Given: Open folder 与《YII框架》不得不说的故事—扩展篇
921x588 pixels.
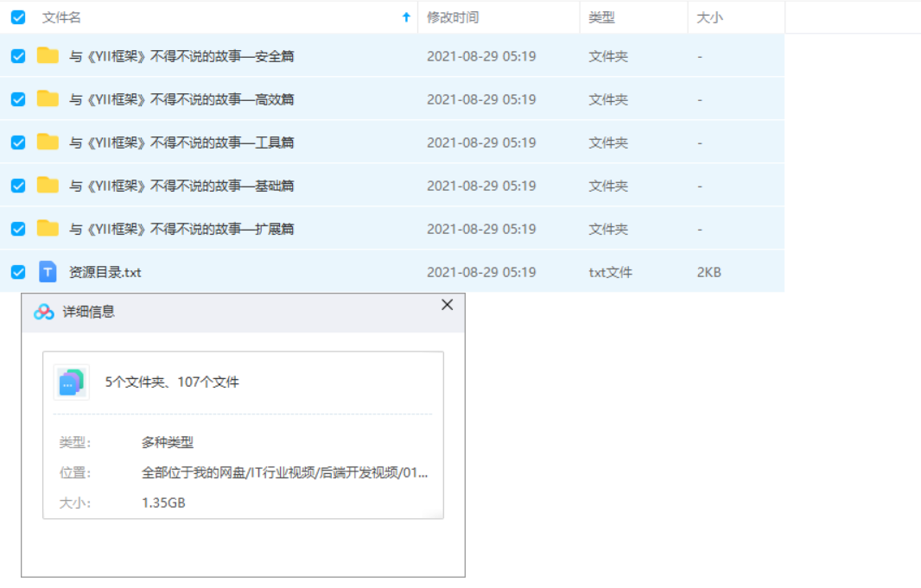Looking at the screenshot, I should coord(181,229).
